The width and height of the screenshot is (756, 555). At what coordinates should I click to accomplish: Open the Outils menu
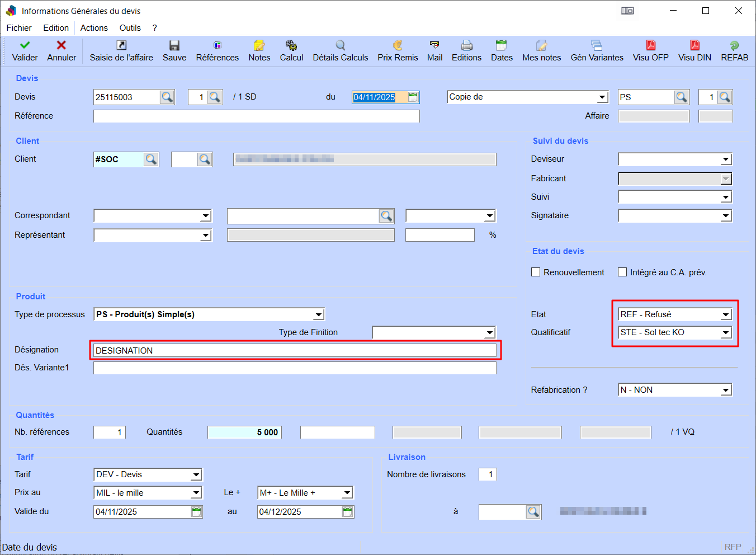tap(130, 28)
